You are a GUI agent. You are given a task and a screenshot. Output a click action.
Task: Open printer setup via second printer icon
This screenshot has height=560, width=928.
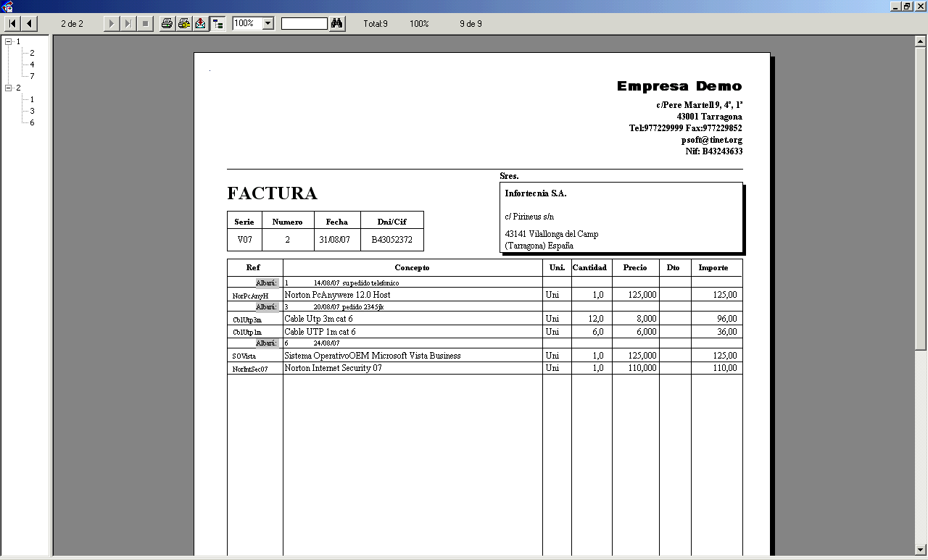[184, 24]
